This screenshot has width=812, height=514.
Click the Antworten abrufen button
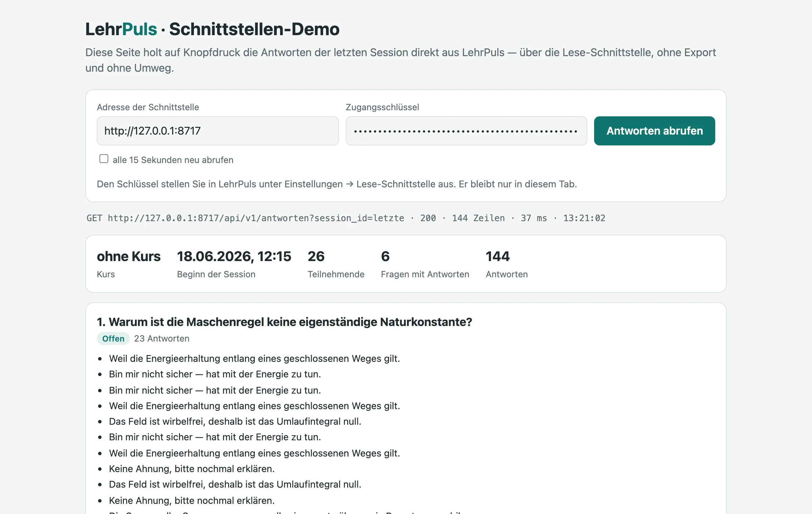[x=654, y=131]
